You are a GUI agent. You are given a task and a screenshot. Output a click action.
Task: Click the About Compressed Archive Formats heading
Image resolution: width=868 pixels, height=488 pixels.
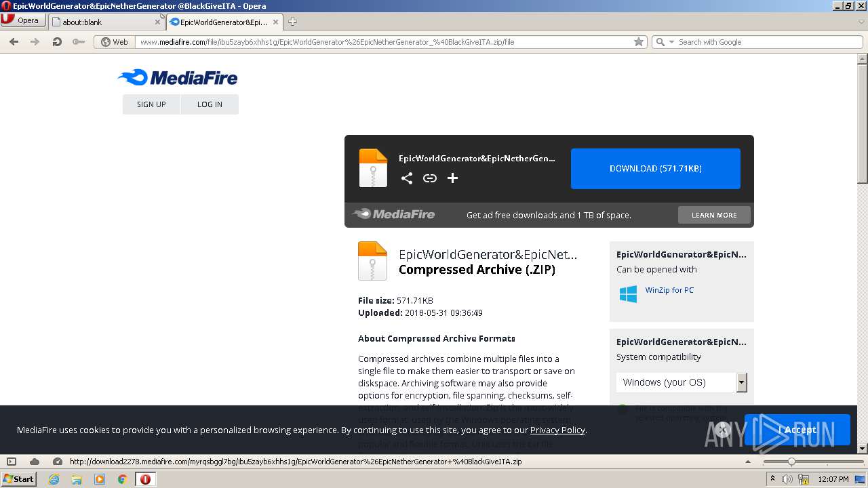click(x=437, y=338)
